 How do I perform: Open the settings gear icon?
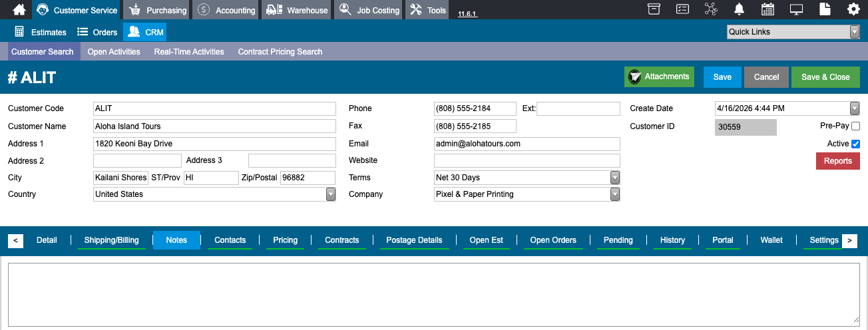(853, 9)
